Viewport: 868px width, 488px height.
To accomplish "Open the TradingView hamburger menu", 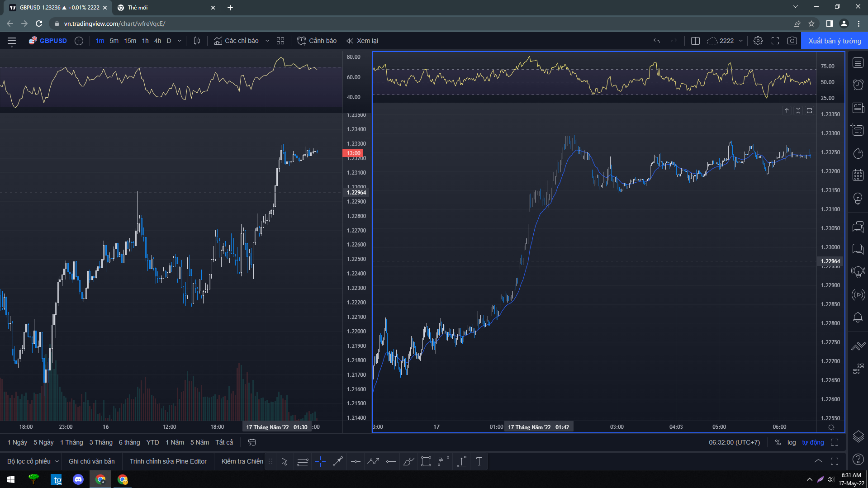I will pos(12,41).
